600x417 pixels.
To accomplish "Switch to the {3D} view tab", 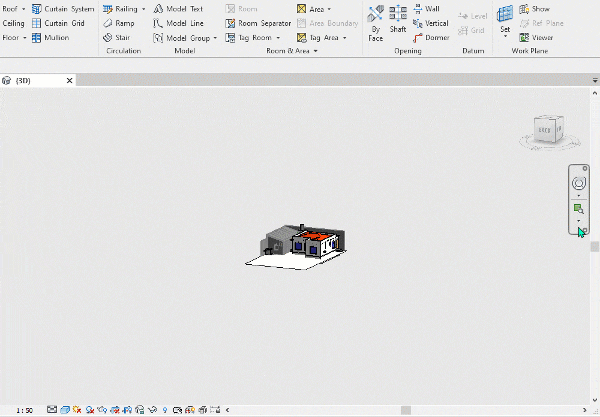I will click(23, 80).
